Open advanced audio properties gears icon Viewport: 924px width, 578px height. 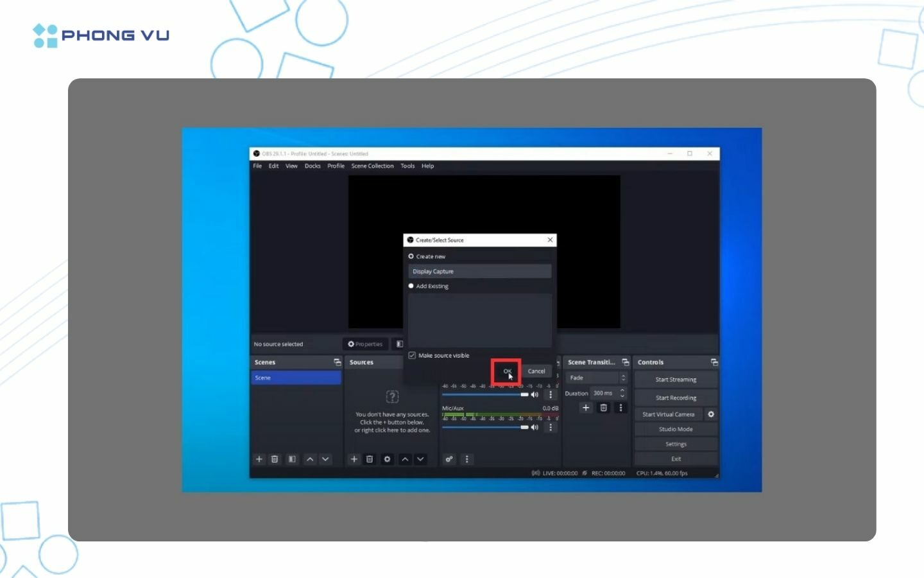[x=449, y=459]
